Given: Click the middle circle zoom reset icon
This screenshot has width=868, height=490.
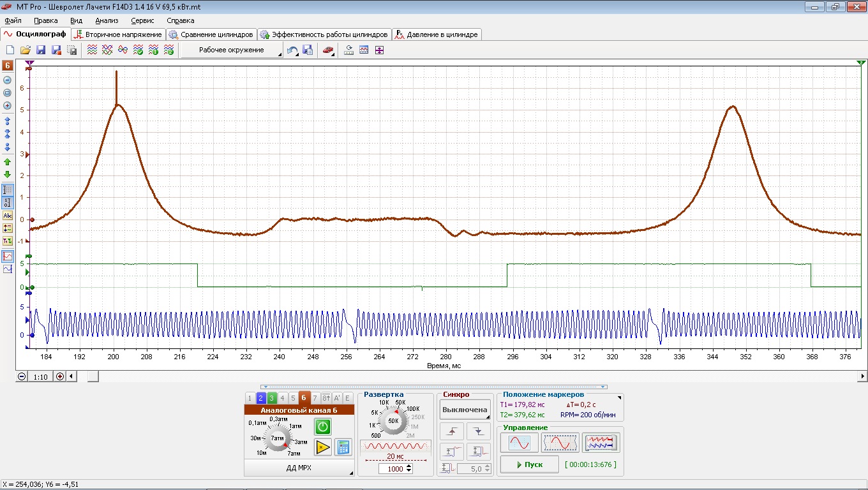Looking at the screenshot, I should coord(8,93).
